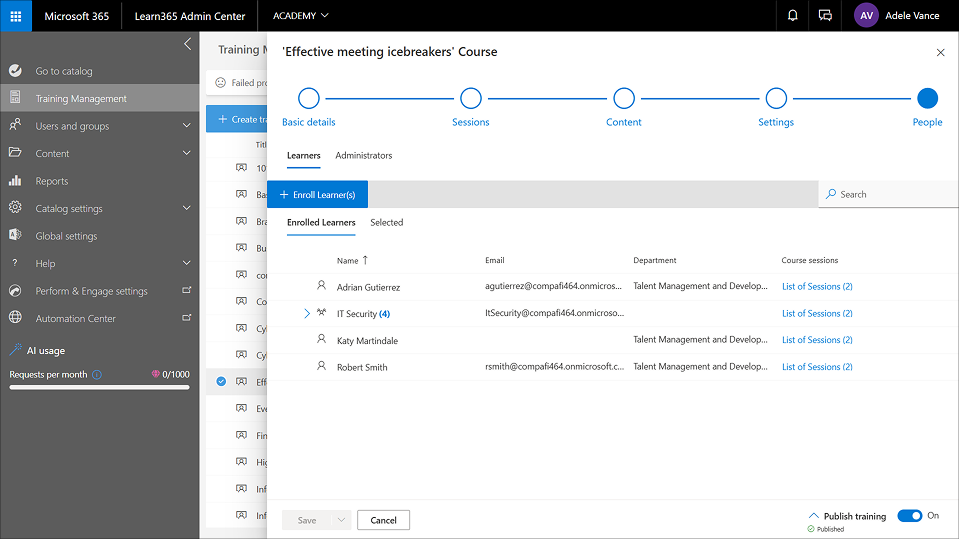Viewport: 959px width, 539px height.
Task: Click the Save button
Action: (307, 520)
